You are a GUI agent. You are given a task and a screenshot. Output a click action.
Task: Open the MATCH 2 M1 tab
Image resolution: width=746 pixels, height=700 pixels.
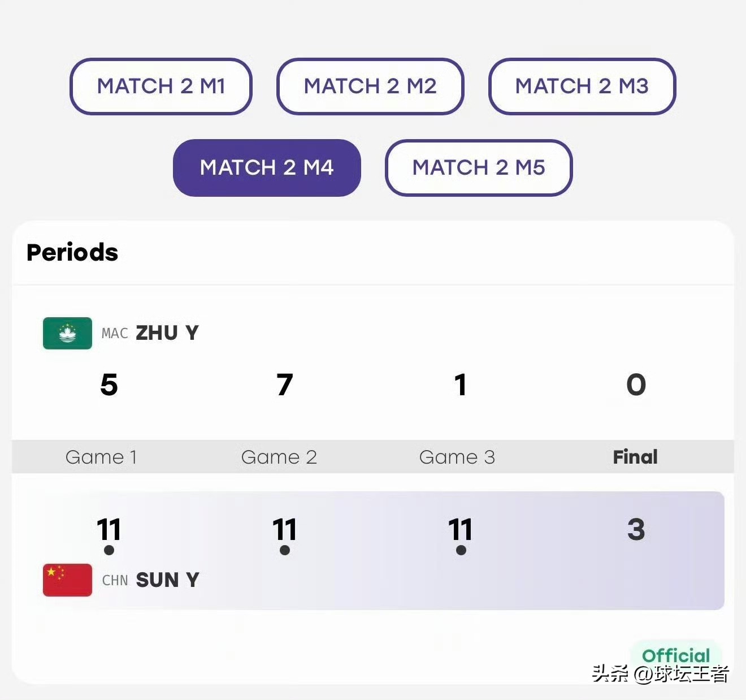[161, 87]
